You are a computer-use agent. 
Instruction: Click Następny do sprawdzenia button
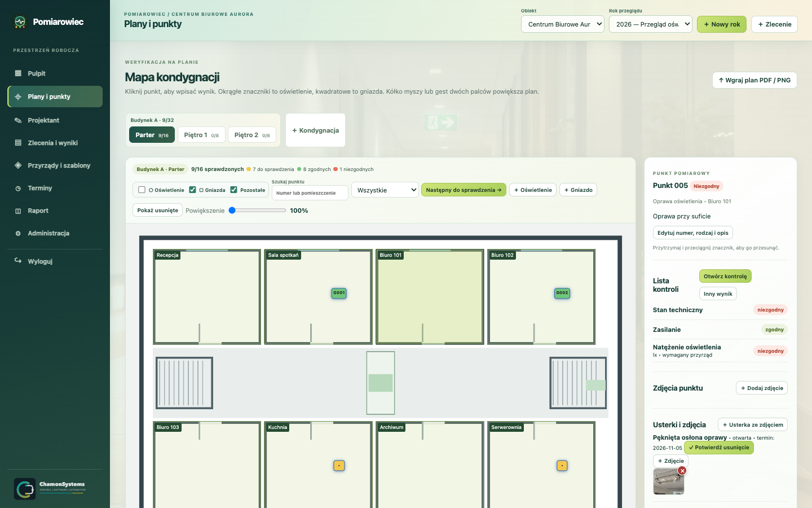[x=464, y=190]
